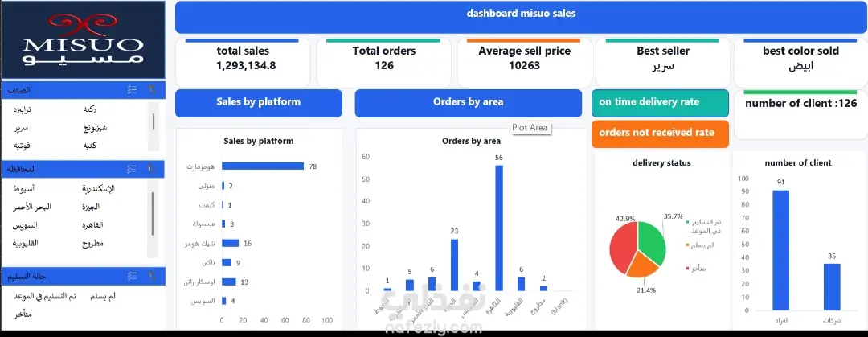
Task: Select the القاهره bar showing 56 orders
Action: 499,228
